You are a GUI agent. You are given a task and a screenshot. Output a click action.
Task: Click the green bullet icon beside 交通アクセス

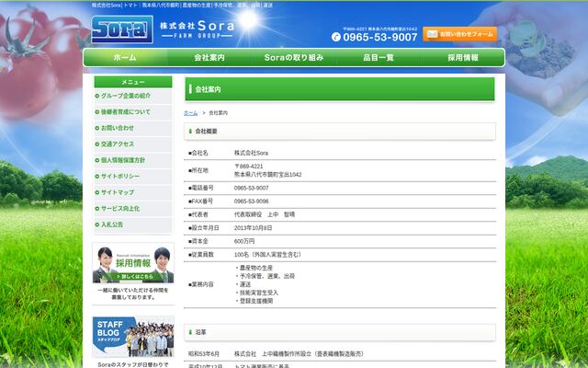(97, 144)
